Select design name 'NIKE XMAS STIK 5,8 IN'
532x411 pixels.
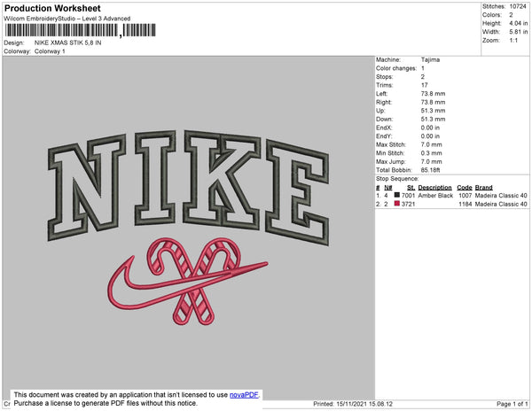click(x=68, y=43)
